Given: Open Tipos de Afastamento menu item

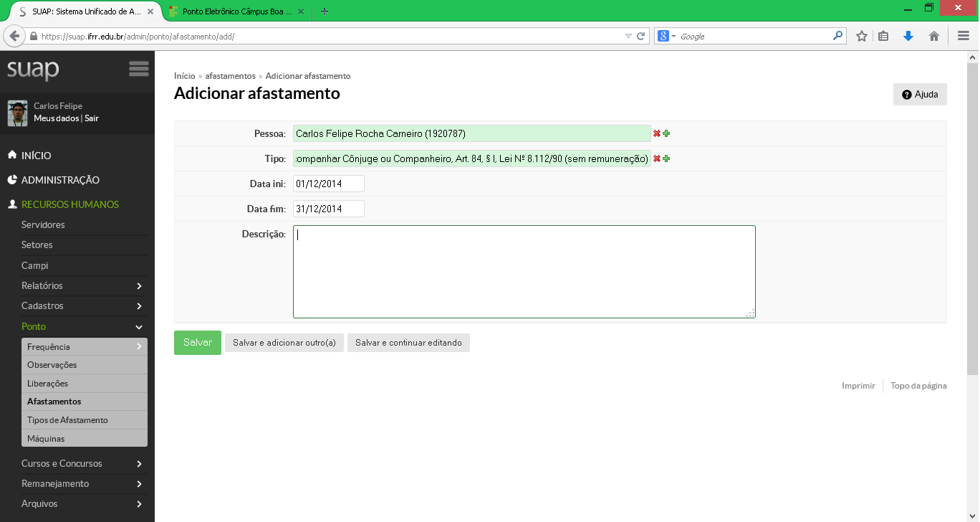Looking at the screenshot, I should pyautogui.click(x=67, y=420).
